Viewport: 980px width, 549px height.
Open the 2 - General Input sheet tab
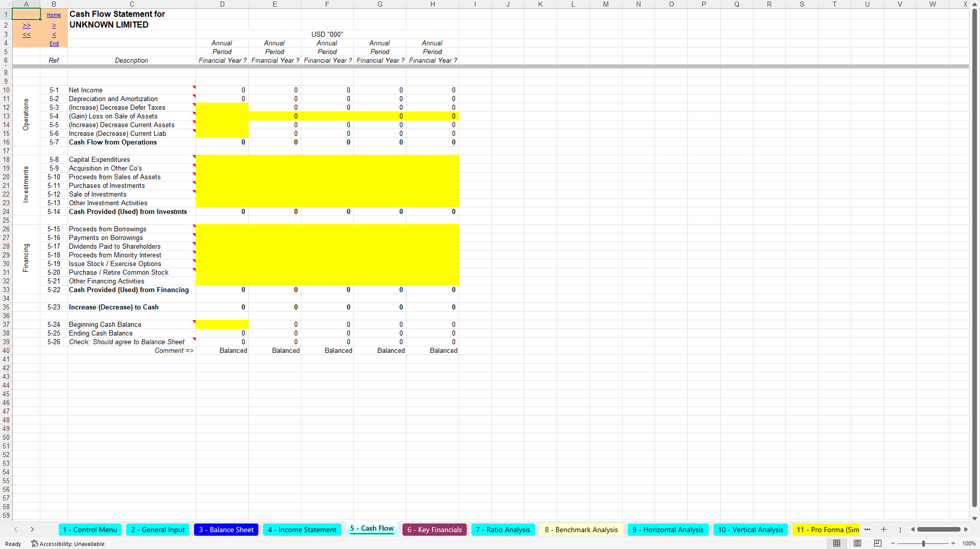click(x=158, y=530)
